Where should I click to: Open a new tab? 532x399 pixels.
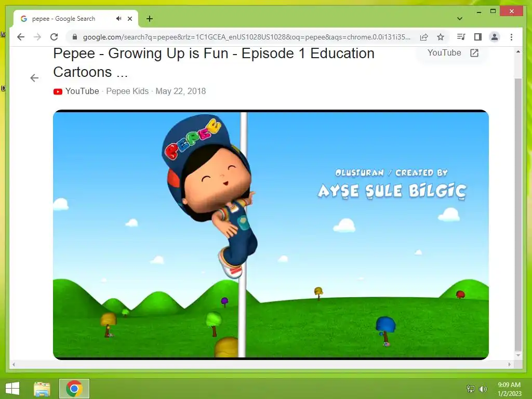(150, 19)
